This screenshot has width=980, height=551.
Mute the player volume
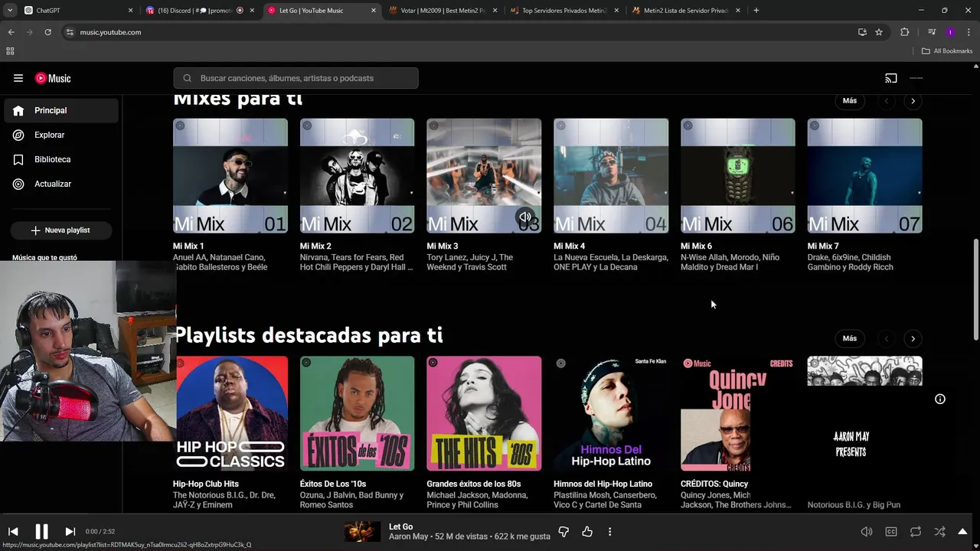coord(867,531)
